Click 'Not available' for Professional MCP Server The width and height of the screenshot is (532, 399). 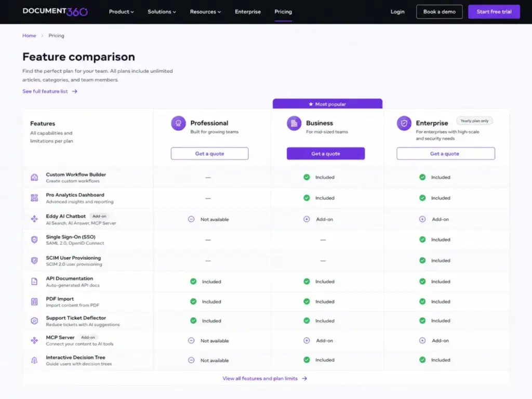point(215,341)
